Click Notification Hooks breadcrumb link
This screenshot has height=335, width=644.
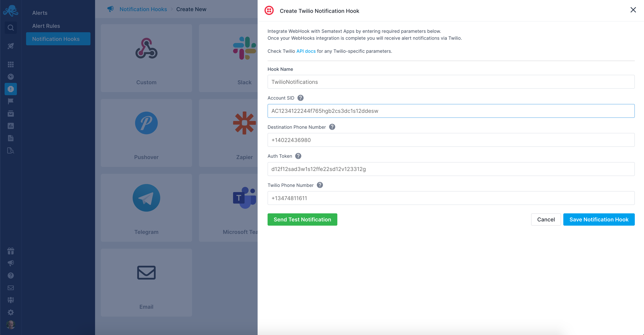143,9
